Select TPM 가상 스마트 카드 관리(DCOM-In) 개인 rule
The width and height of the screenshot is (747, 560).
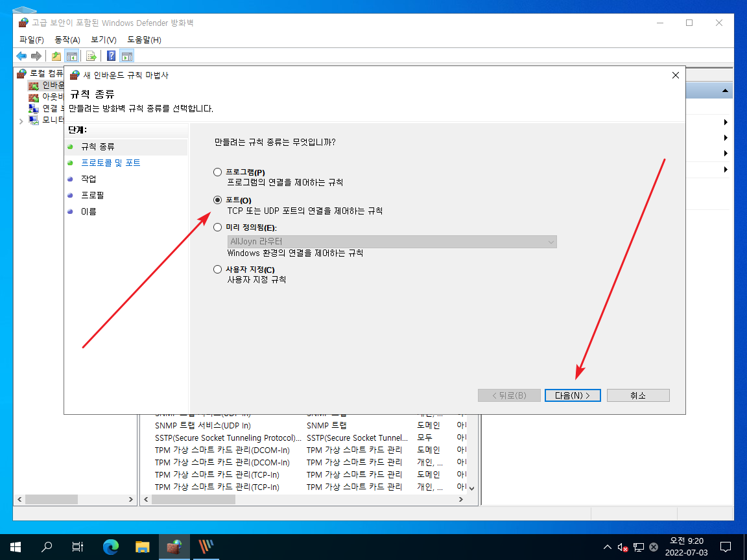click(222, 463)
